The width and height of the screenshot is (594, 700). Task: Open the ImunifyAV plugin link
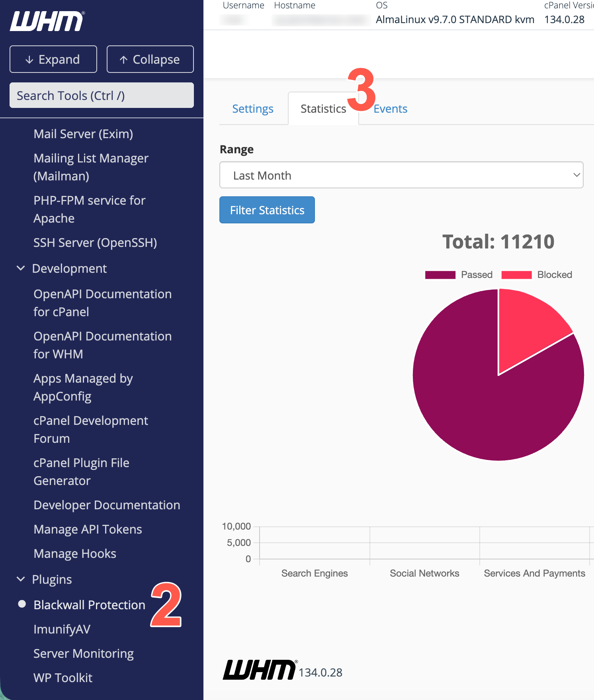(x=62, y=629)
